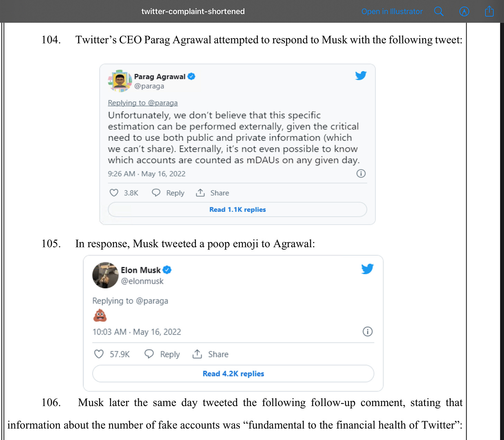Share Elon Musk's tweet
Screen dimensions: 504x440
click(x=210, y=354)
